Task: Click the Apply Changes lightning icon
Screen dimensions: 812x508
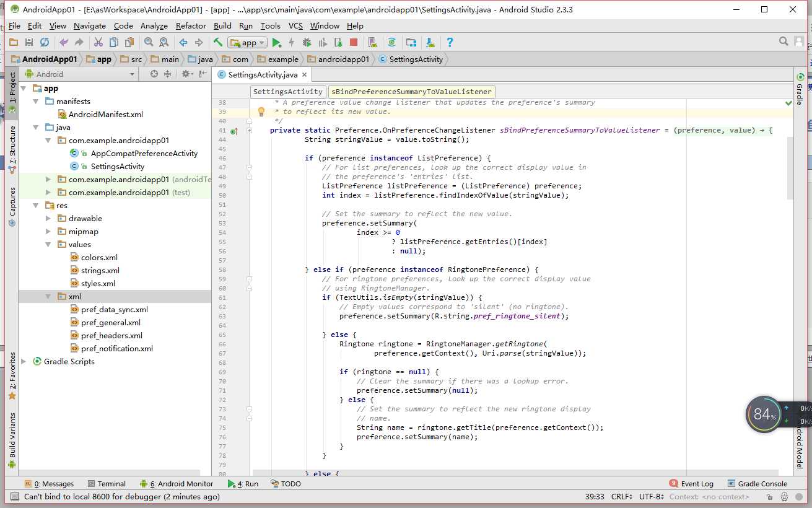Action: coord(291,42)
